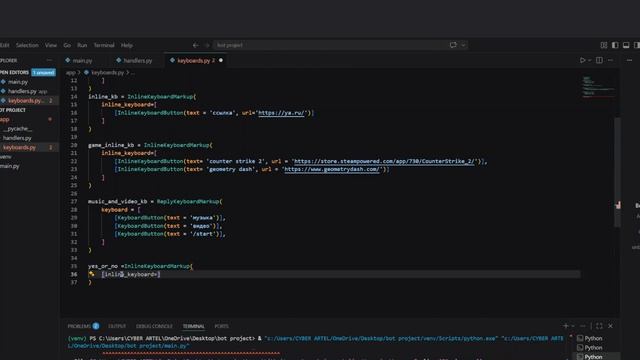This screenshot has width=640, height=360.
Task: Expand the __pycache__ folder
Action: 17,129
